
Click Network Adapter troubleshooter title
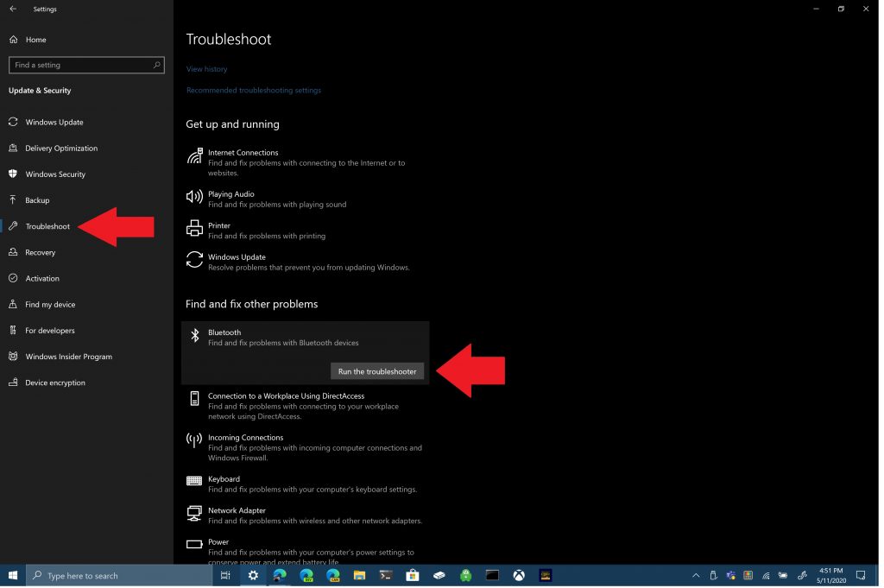(x=237, y=512)
